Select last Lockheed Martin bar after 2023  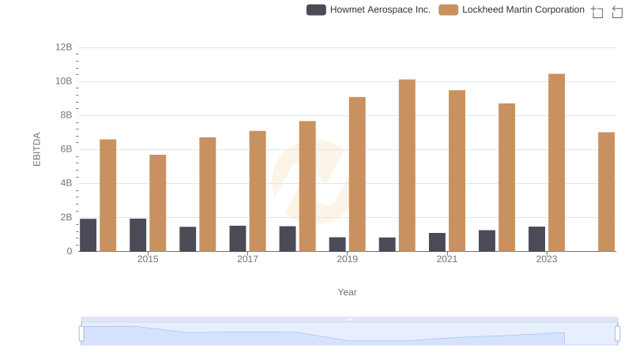point(606,192)
